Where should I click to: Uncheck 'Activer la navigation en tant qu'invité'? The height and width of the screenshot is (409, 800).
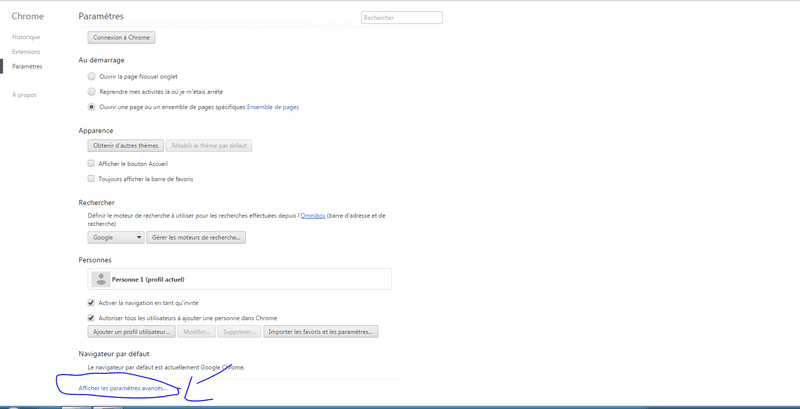tap(91, 302)
